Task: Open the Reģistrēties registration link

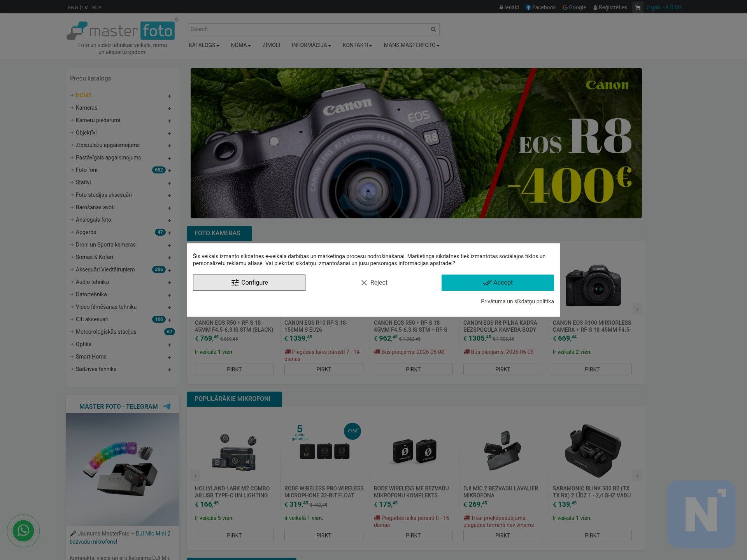Action: pos(610,7)
